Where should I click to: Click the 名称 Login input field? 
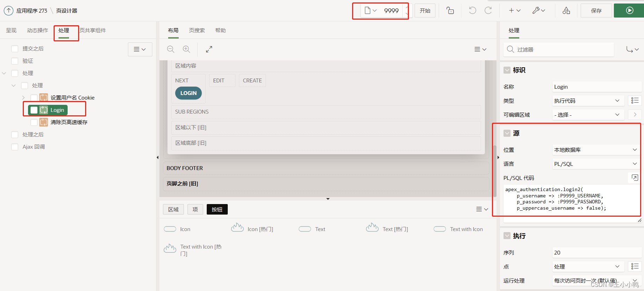tap(597, 87)
